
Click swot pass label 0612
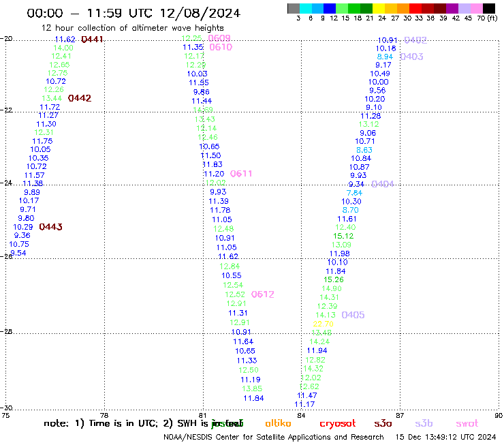click(262, 294)
